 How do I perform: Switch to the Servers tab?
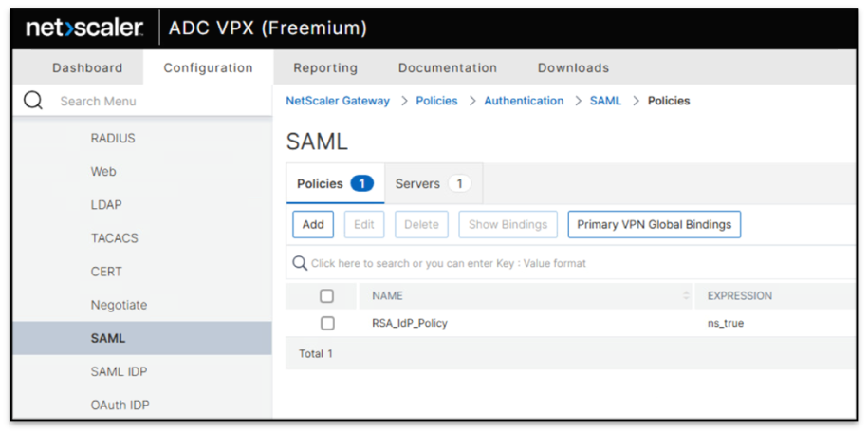pyautogui.click(x=433, y=183)
